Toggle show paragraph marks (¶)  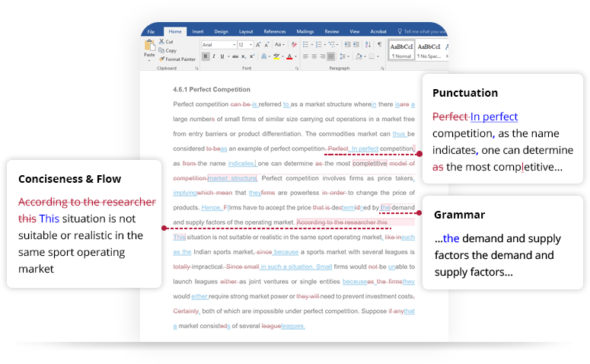(x=380, y=45)
